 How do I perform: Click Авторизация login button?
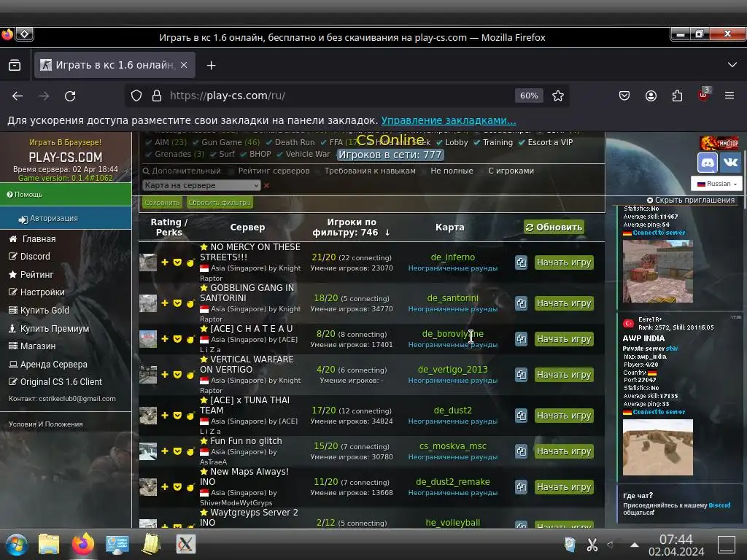point(66,218)
